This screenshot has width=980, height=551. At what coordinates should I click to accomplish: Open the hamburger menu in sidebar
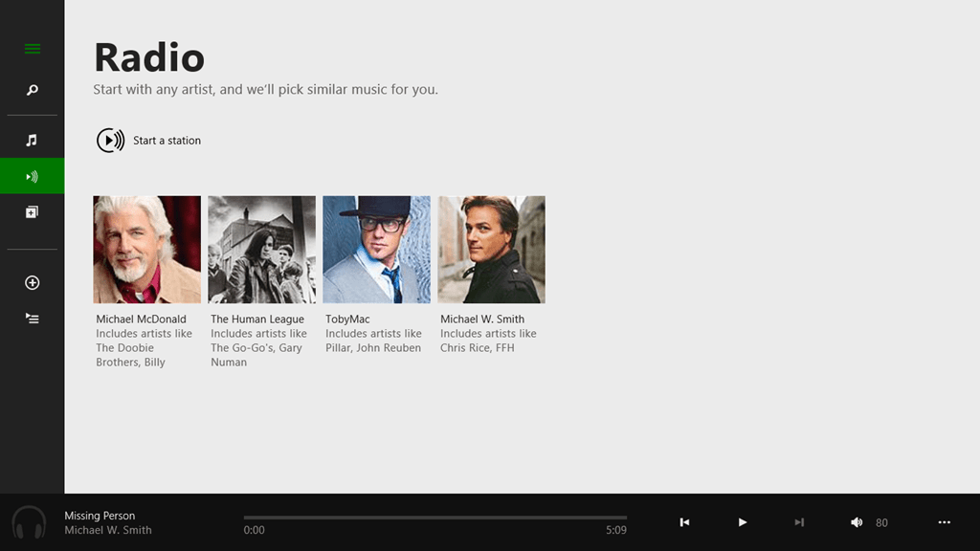(x=32, y=49)
